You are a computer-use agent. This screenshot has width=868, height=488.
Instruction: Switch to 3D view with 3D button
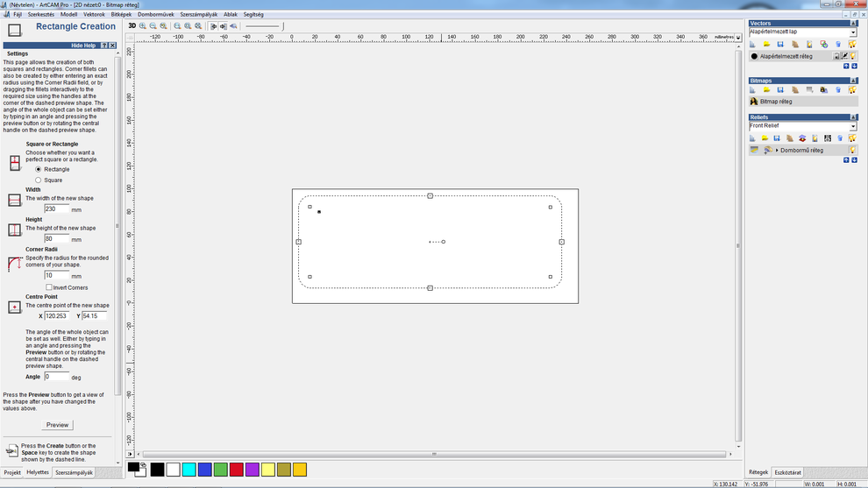point(132,26)
